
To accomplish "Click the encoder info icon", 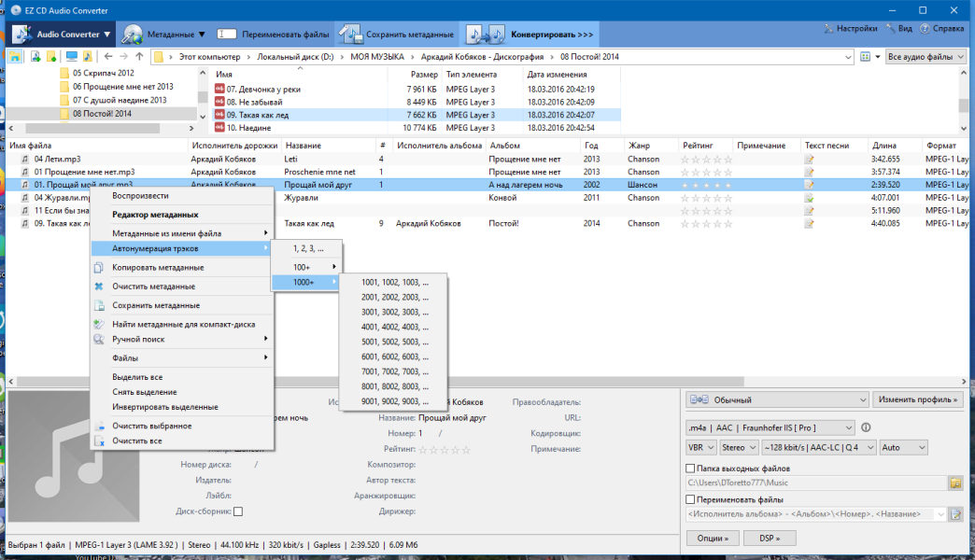I will [866, 427].
